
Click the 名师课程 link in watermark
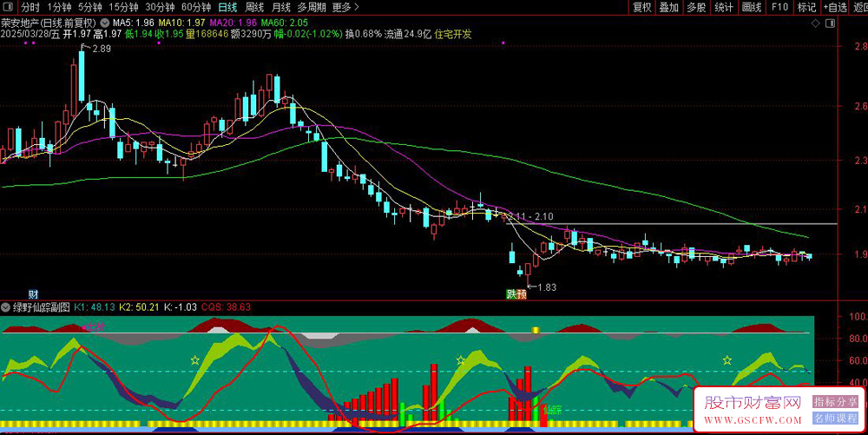pos(835,418)
